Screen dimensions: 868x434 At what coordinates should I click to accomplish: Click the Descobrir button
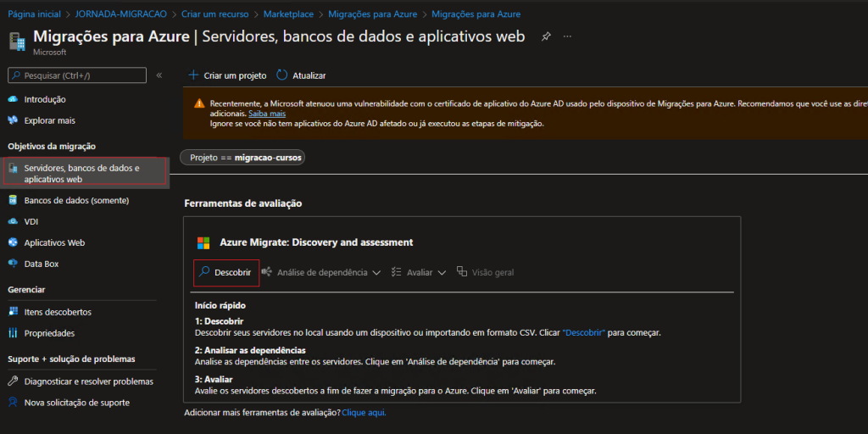(225, 272)
